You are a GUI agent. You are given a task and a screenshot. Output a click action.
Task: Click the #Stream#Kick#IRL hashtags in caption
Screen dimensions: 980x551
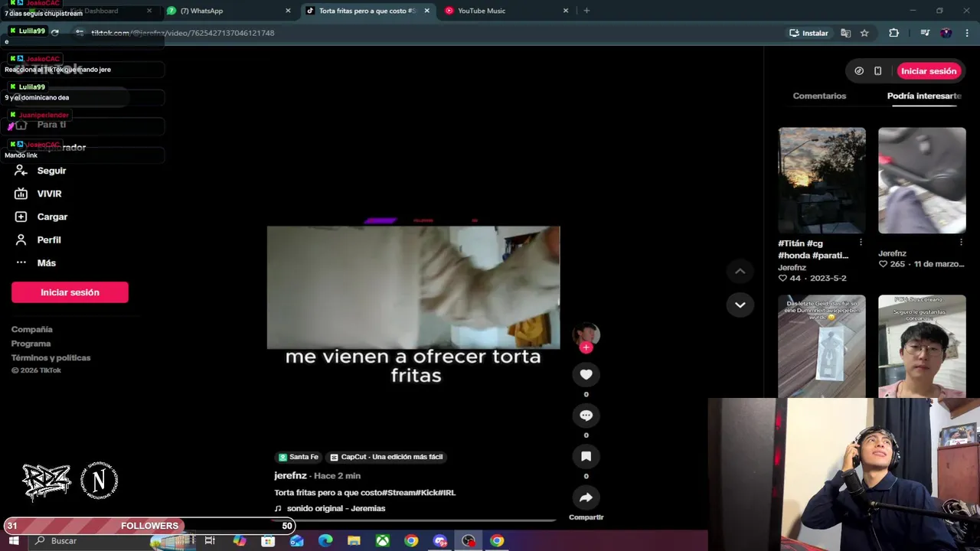point(419,493)
